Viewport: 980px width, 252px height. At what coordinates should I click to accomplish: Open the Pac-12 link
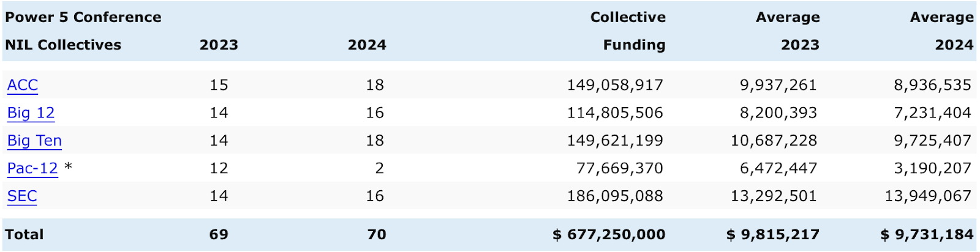pos(32,168)
